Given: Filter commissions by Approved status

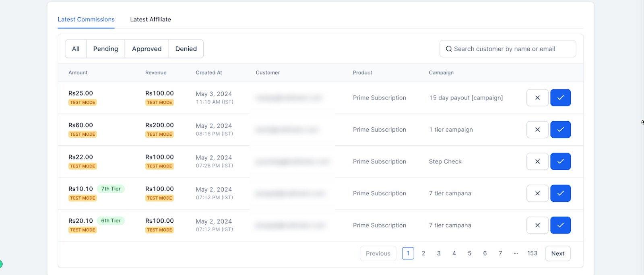Looking at the screenshot, I should click(147, 49).
